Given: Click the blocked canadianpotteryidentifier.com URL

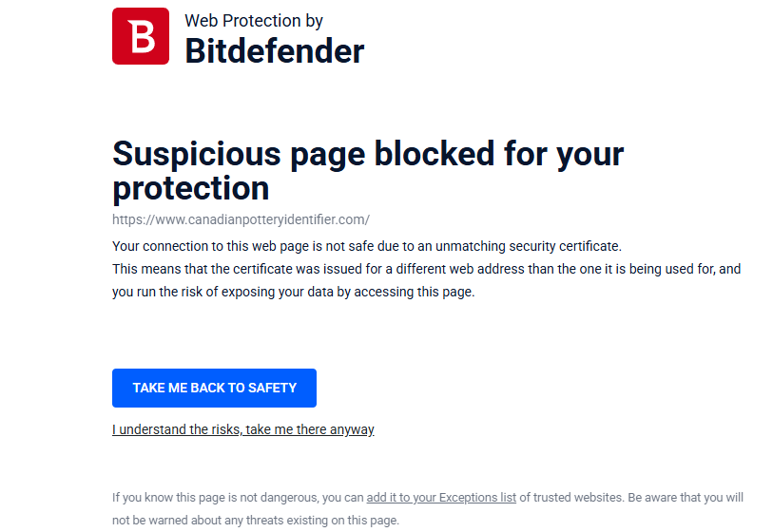Looking at the screenshot, I should [x=241, y=219].
